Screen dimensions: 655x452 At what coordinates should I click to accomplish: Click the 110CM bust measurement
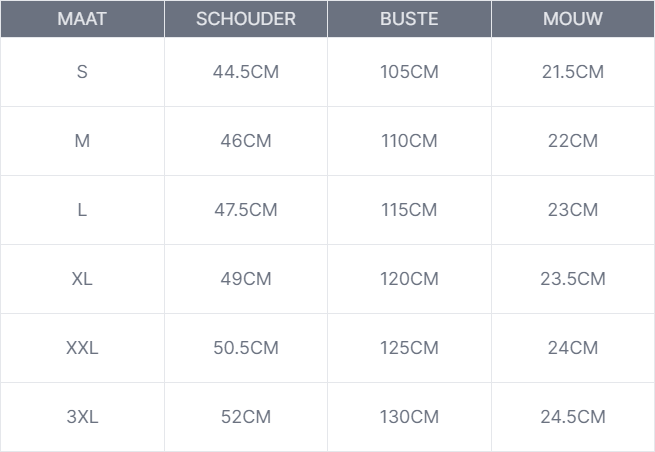(409, 141)
